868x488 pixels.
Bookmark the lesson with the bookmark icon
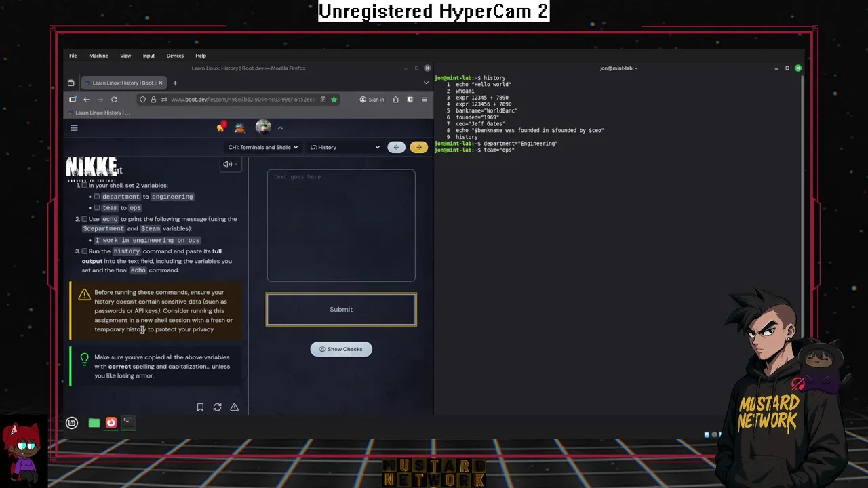[x=200, y=407]
